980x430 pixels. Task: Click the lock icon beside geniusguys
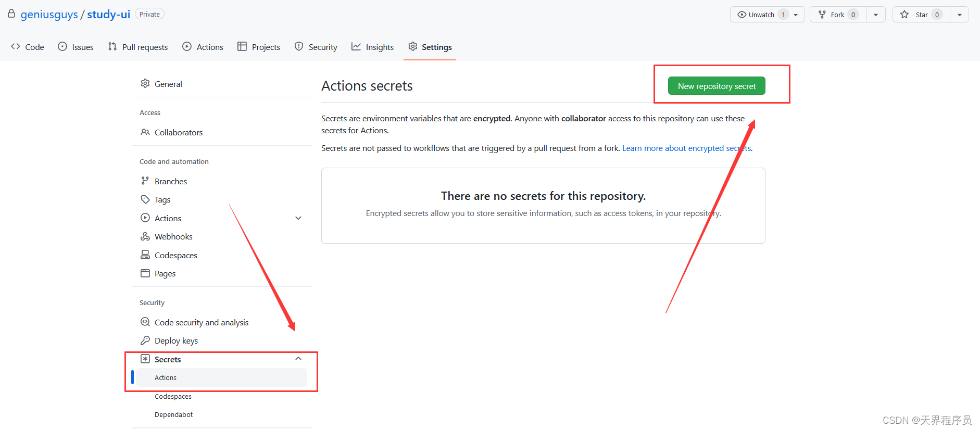coord(11,14)
